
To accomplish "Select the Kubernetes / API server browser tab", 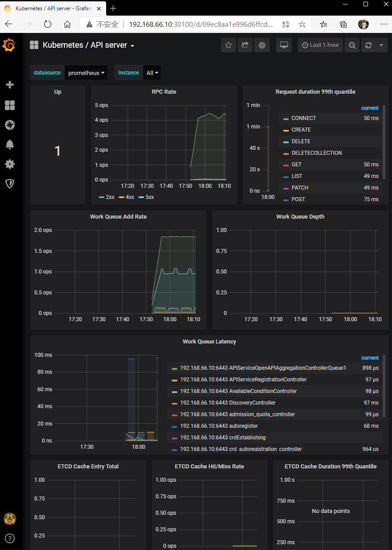I will point(53,8).
